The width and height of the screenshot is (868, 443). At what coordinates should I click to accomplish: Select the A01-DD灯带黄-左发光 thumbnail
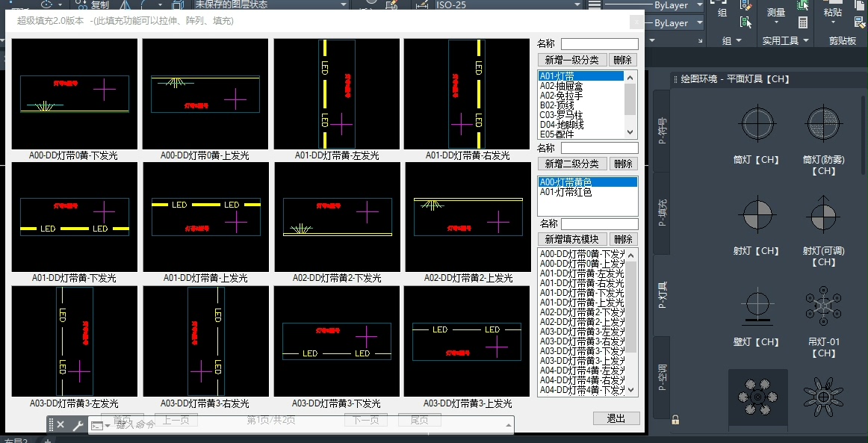336,95
